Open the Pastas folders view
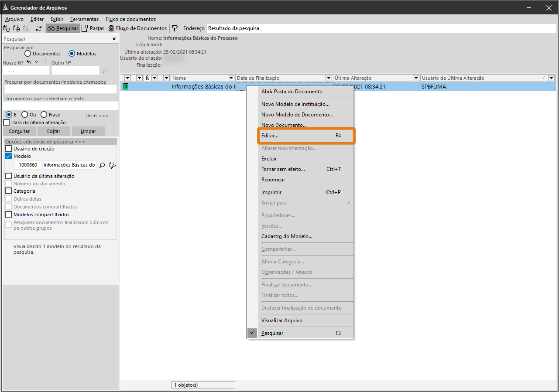The width and height of the screenshot is (559, 392). pyautogui.click(x=93, y=28)
